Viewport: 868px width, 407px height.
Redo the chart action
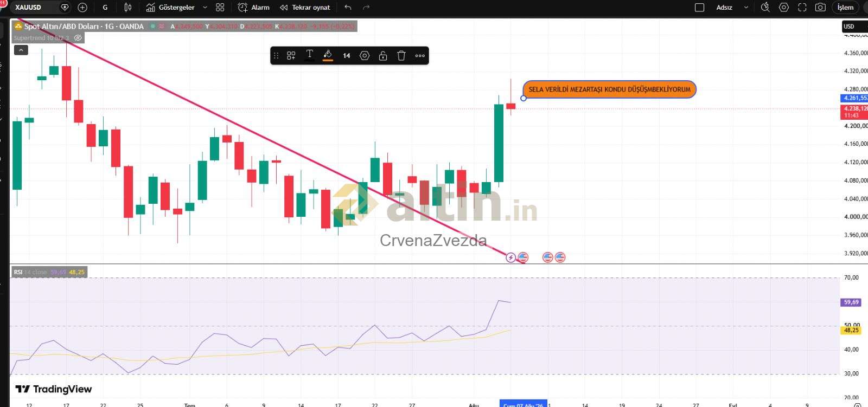(x=366, y=8)
